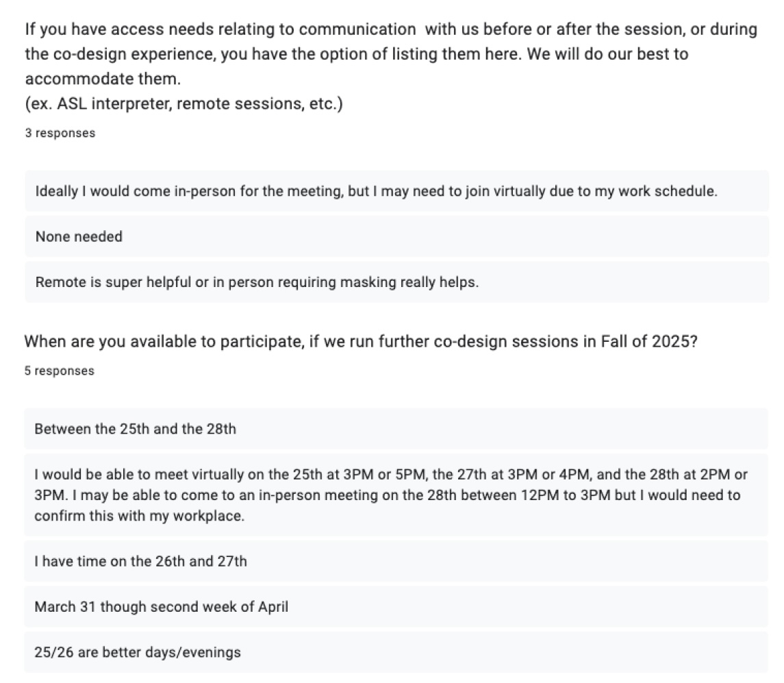Click the "confirm this with my workplace." line

coord(140,515)
